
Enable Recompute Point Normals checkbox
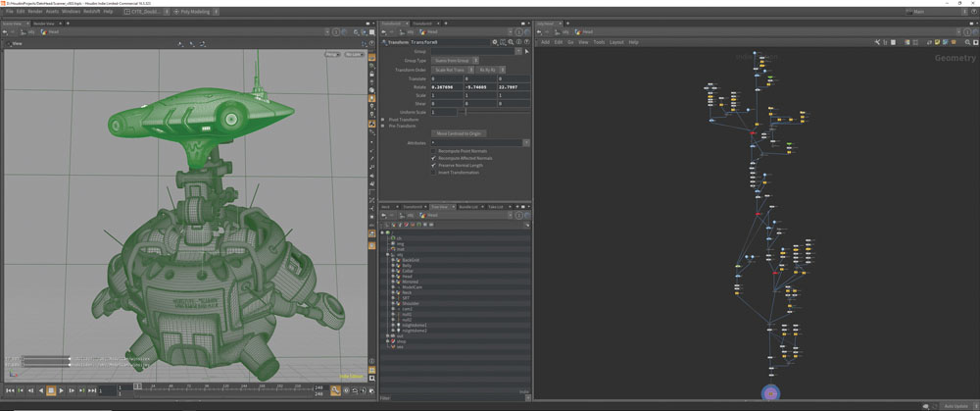coord(434,150)
